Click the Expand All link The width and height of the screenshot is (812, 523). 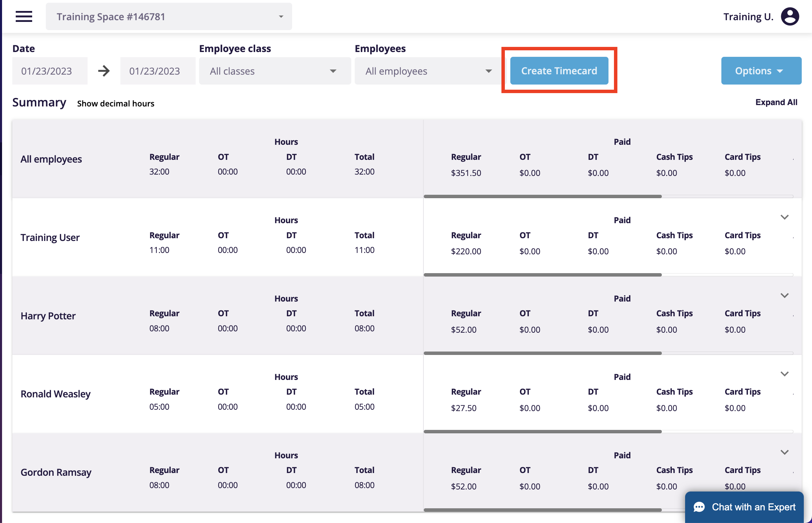coord(776,102)
